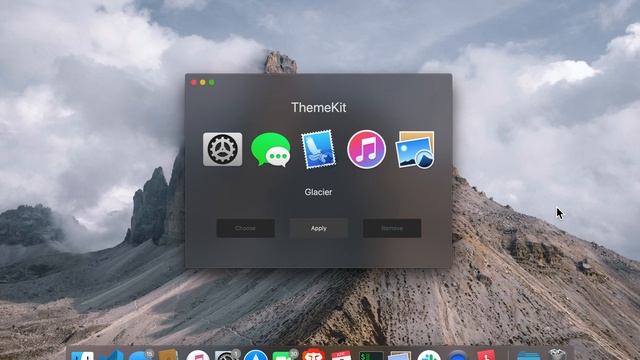Click the Apply button
This screenshot has width=640, height=360.
pyautogui.click(x=319, y=228)
